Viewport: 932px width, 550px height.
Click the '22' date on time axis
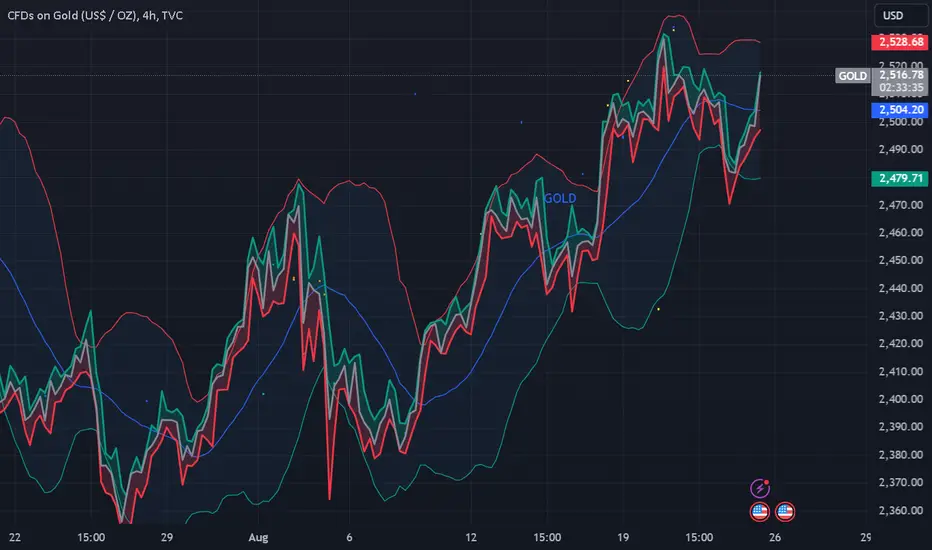(15, 538)
